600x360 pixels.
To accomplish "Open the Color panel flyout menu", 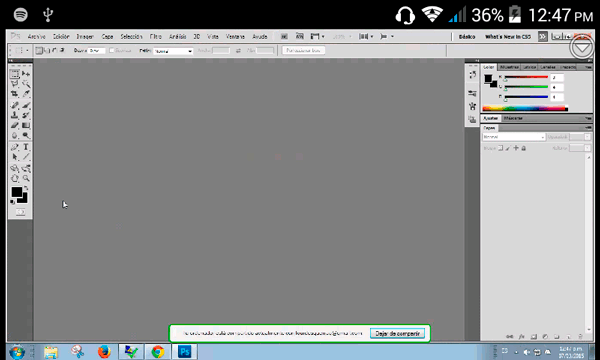I will [x=589, y=67].
